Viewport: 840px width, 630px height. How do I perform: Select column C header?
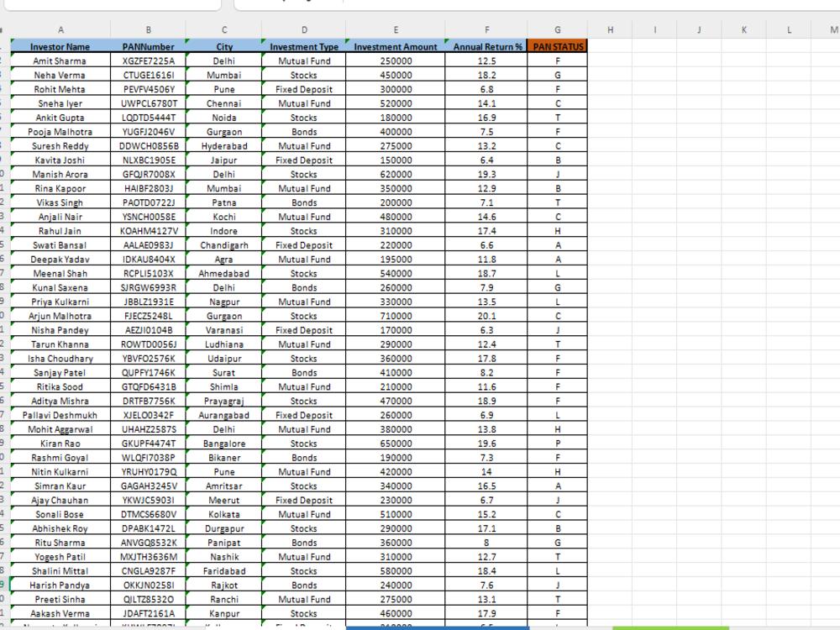[224, 30]
